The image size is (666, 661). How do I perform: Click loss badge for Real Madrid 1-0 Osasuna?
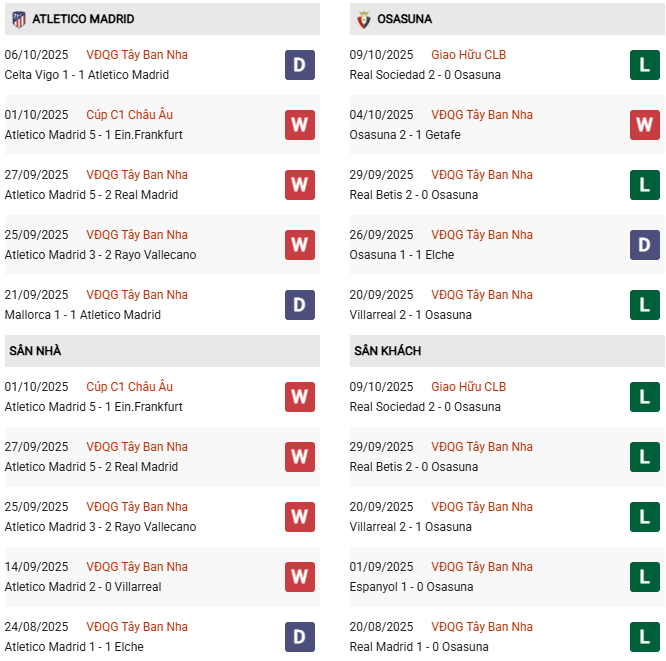pos(644,637)
